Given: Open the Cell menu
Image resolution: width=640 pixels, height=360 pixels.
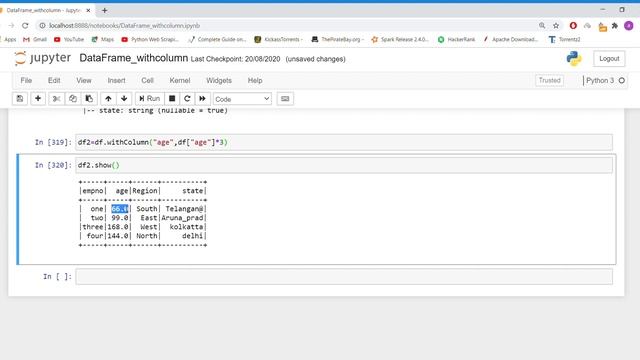Looking at the screenshot, I should (147, 80).
